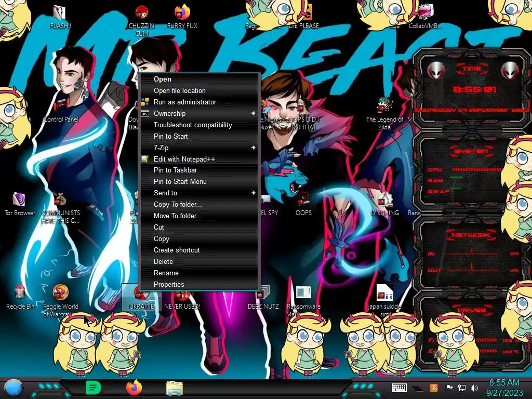This screenshot has width=532, height=399.
Task: Click the Start orb button
Action: click(14, 388)
